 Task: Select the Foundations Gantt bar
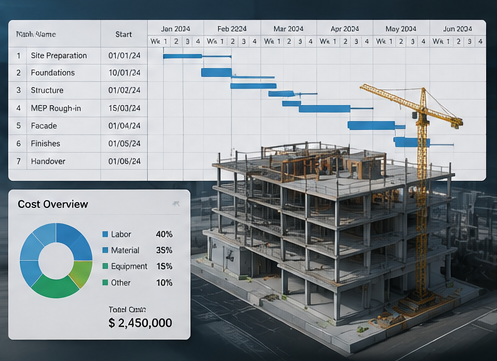[216, 72]
